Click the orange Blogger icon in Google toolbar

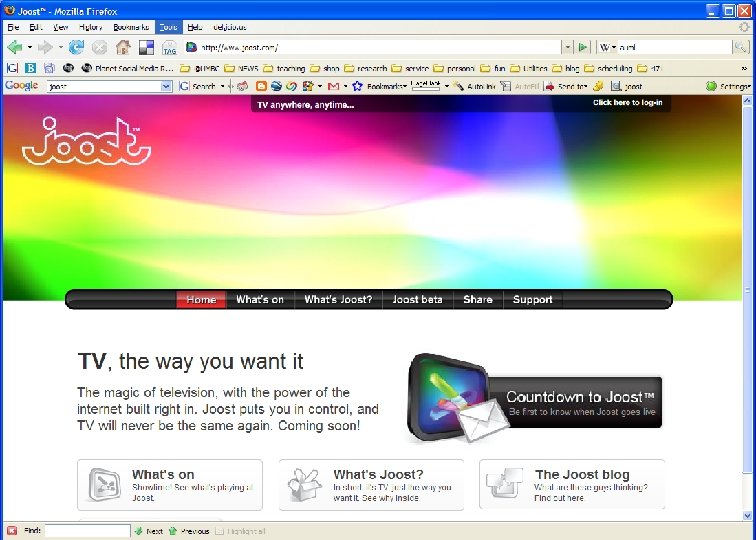[261, 86]
